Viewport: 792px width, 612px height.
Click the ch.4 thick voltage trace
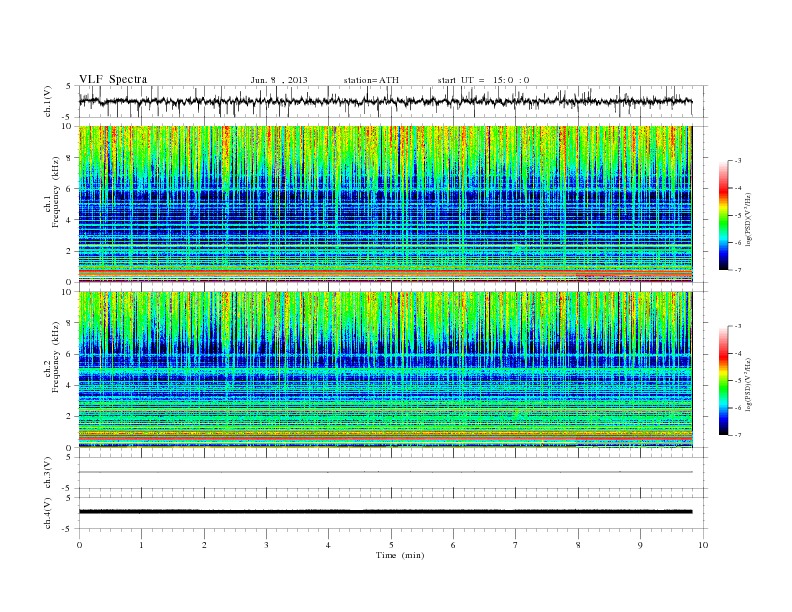385,512
